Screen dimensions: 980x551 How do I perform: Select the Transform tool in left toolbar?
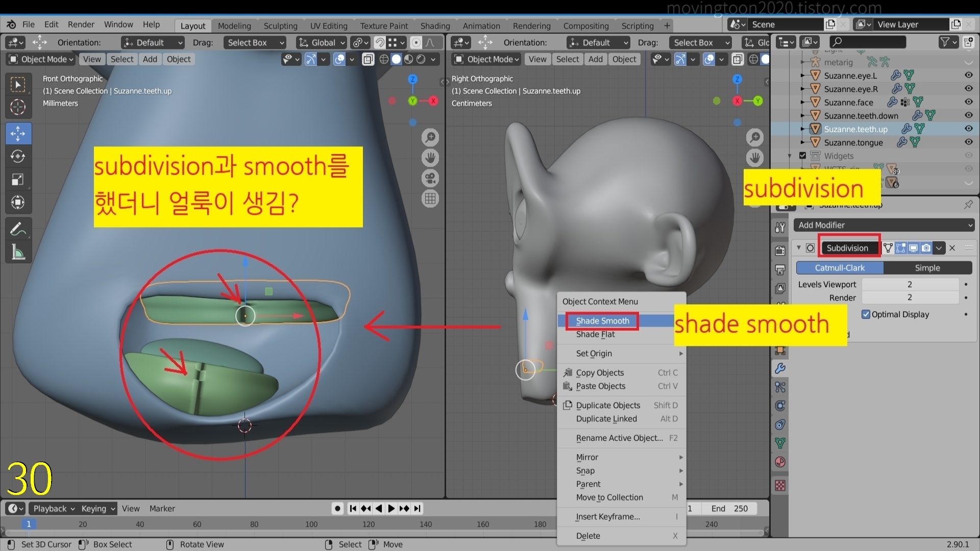(x=18, y=203)
